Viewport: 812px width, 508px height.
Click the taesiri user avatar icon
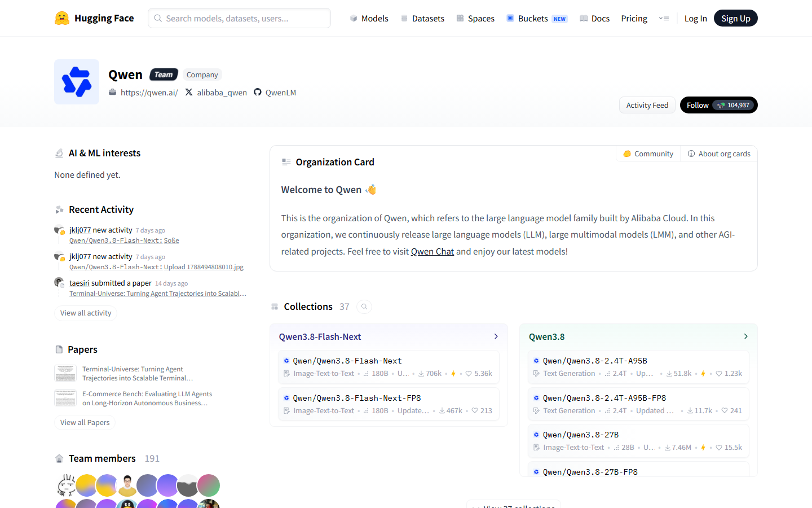(59, 282)
